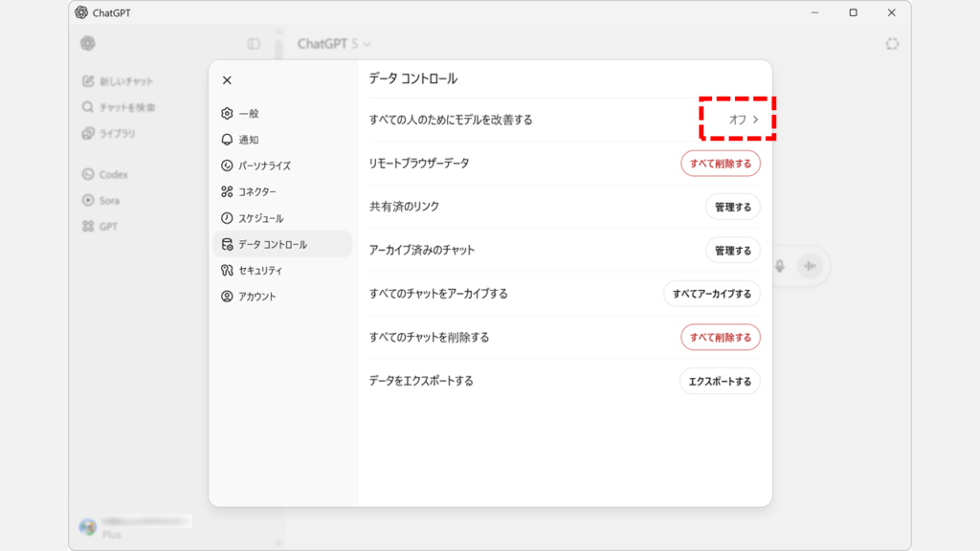Image resolution: width=980 pixels, height=551 pixels.
Task: Click temporary chat icon top right
Action: click(892, 44)
